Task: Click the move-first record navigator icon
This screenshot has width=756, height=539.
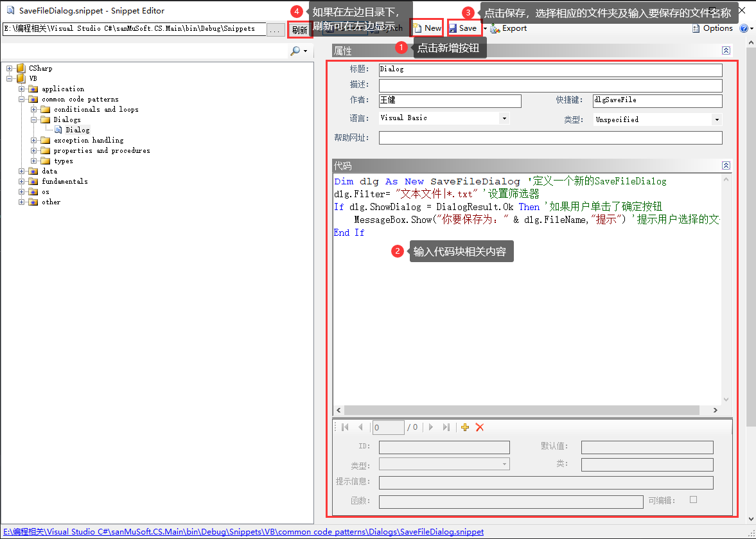Action: coord(345,427)
